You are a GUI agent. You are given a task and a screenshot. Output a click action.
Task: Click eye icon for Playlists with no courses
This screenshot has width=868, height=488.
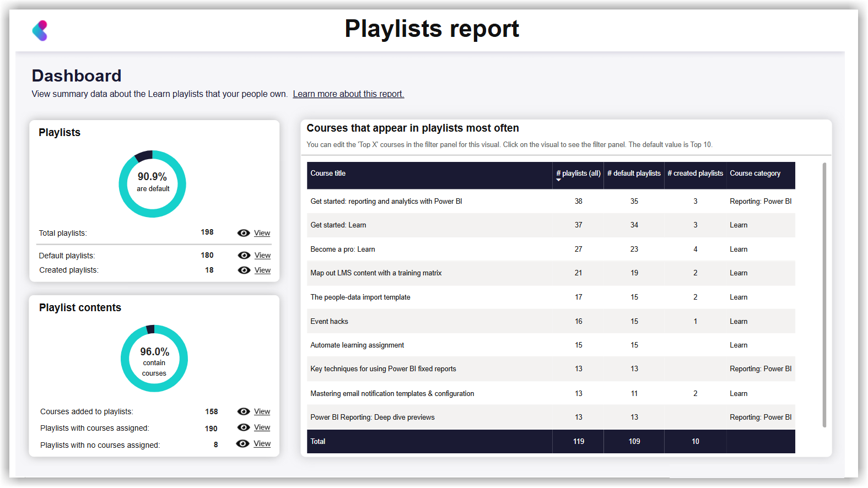click(242, 443)
